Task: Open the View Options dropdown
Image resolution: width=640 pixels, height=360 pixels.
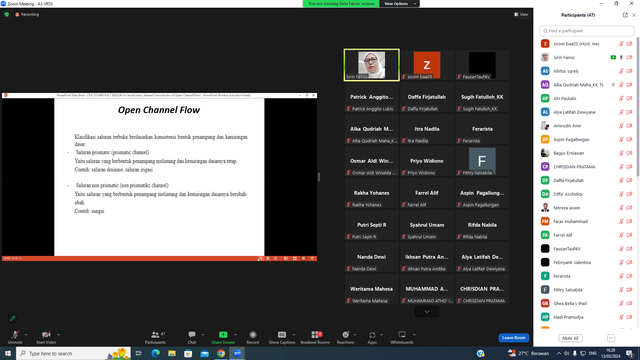Action: click(399, 4)
